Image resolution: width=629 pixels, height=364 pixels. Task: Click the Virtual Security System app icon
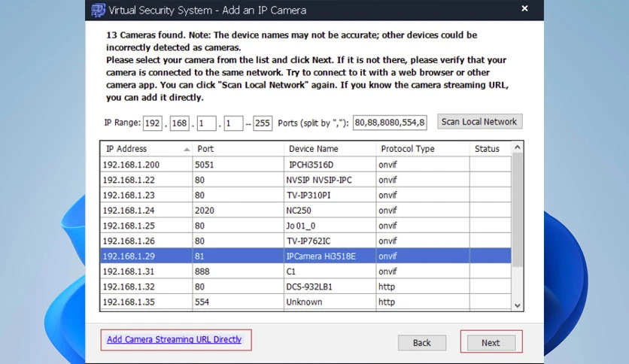click(98, 10)
